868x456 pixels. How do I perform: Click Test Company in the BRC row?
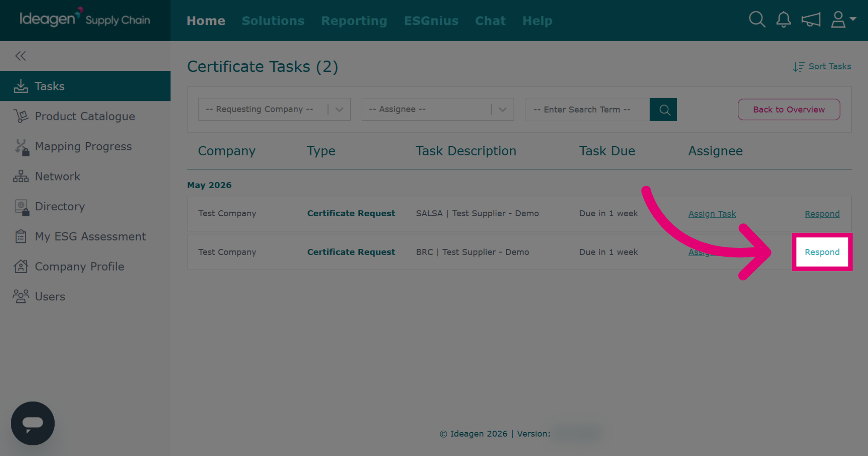coord(227,252)
